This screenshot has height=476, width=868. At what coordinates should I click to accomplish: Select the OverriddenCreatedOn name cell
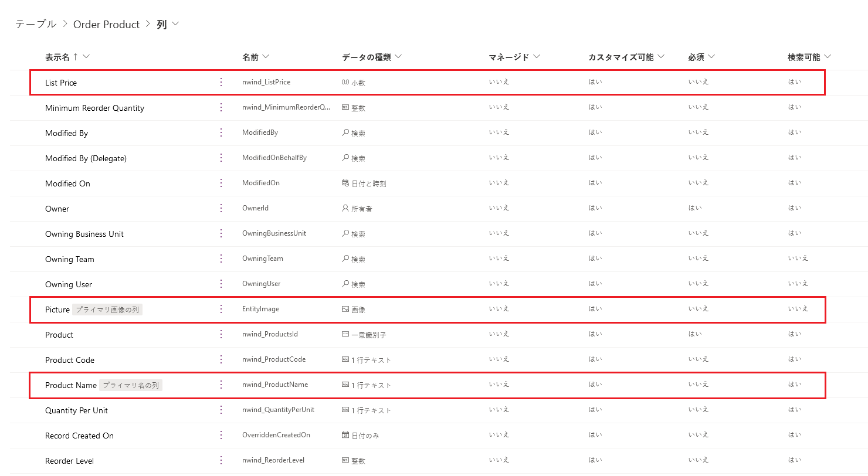tap(276, 435)
